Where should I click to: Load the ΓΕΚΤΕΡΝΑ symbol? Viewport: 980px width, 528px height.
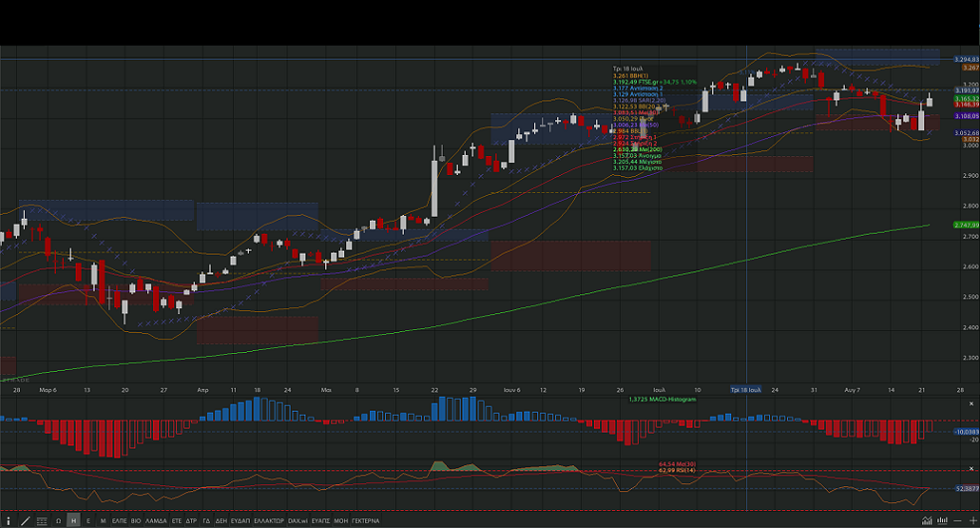click(x=365, y=520)
